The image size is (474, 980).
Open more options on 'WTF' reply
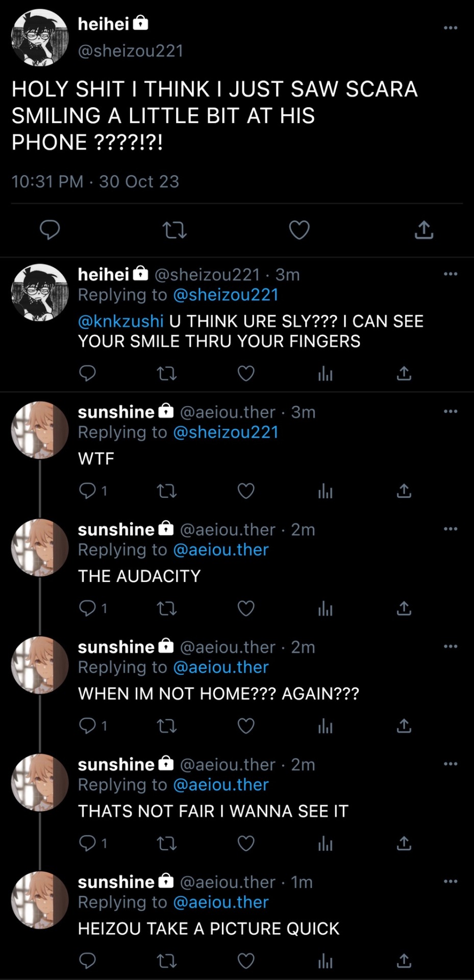click(451, 411)
